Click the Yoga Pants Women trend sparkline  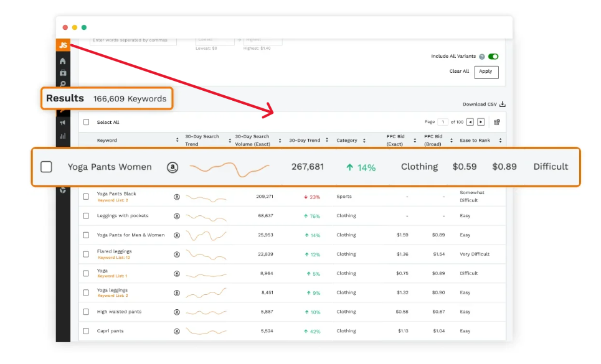pos(229,169)
